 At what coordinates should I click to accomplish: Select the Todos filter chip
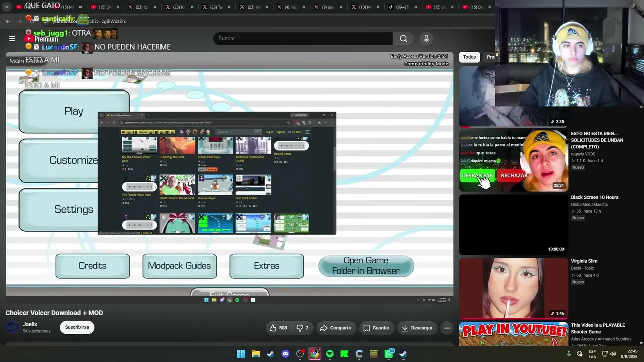pos(469,57)
